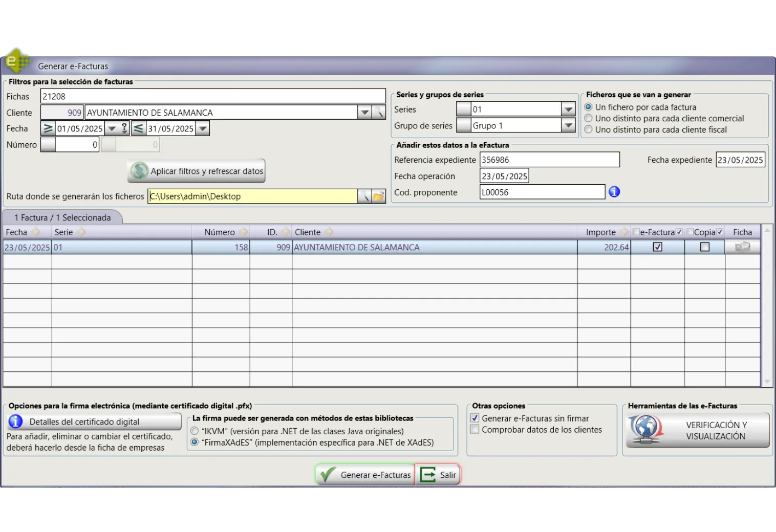Sort the table by Cliente column header

point(308,232)
